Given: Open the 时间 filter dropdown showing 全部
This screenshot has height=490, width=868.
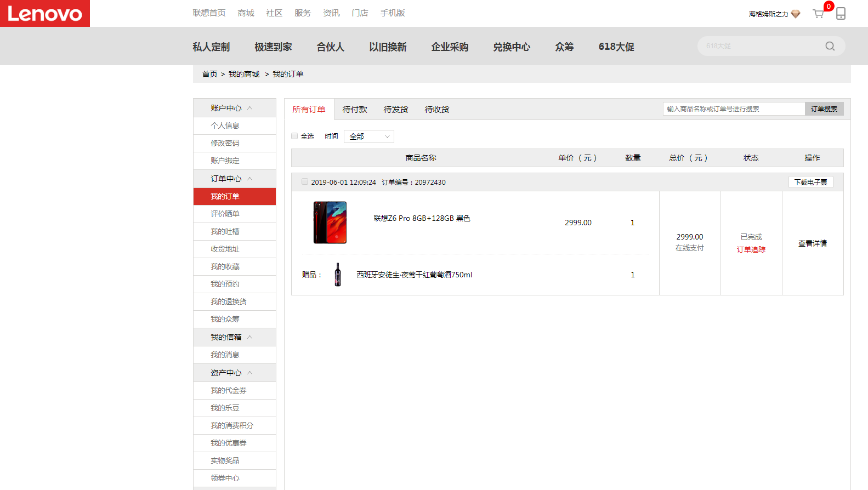Looking at the screenshot, I should point(369,136).
